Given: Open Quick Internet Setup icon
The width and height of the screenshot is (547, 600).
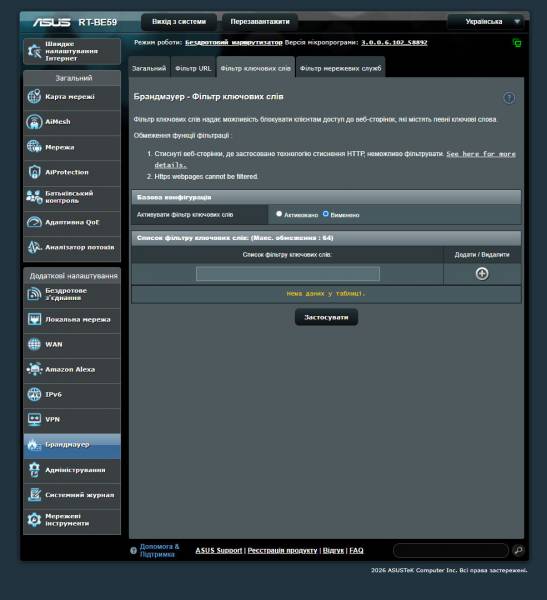Looking at the screenshot, I should click(34, 51).
